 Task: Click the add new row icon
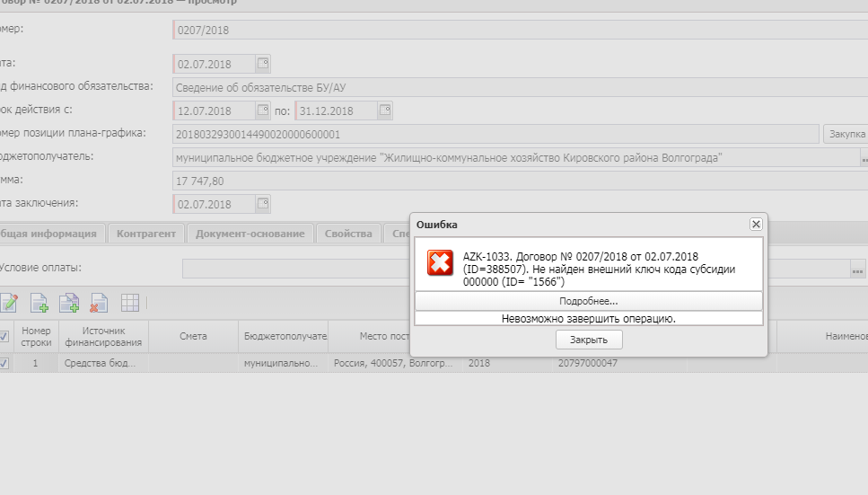(x=39, y=303)
